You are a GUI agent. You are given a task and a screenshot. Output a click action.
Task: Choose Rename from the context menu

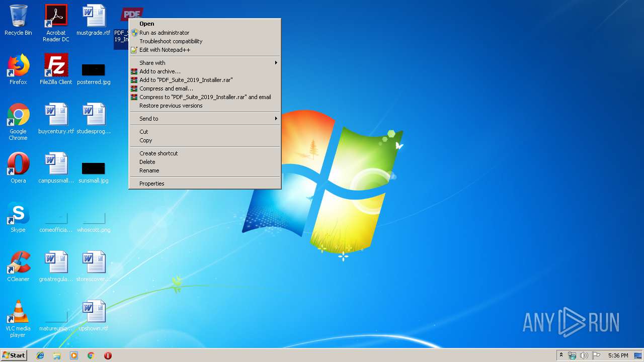205,170
